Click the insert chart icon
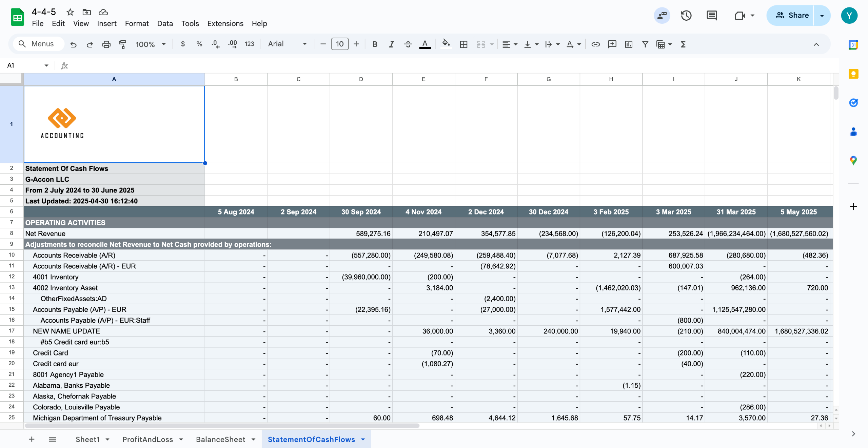 pos(628,44)
